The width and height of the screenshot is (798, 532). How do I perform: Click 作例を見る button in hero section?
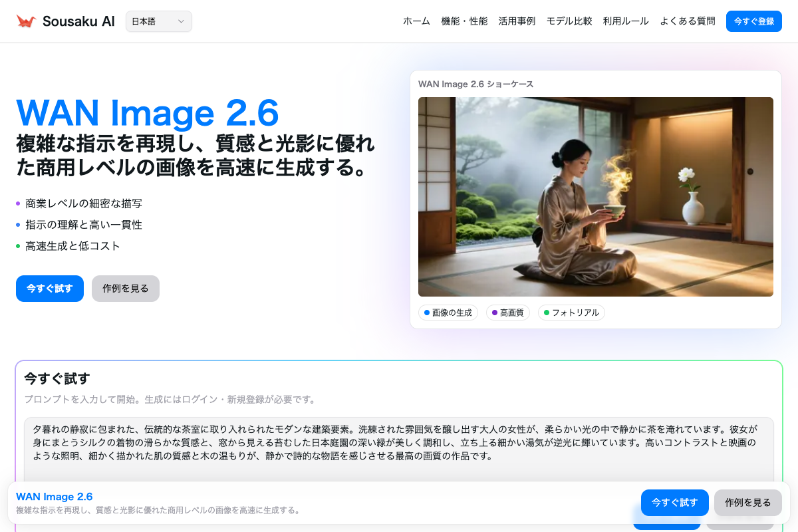[x=126, y=289]
